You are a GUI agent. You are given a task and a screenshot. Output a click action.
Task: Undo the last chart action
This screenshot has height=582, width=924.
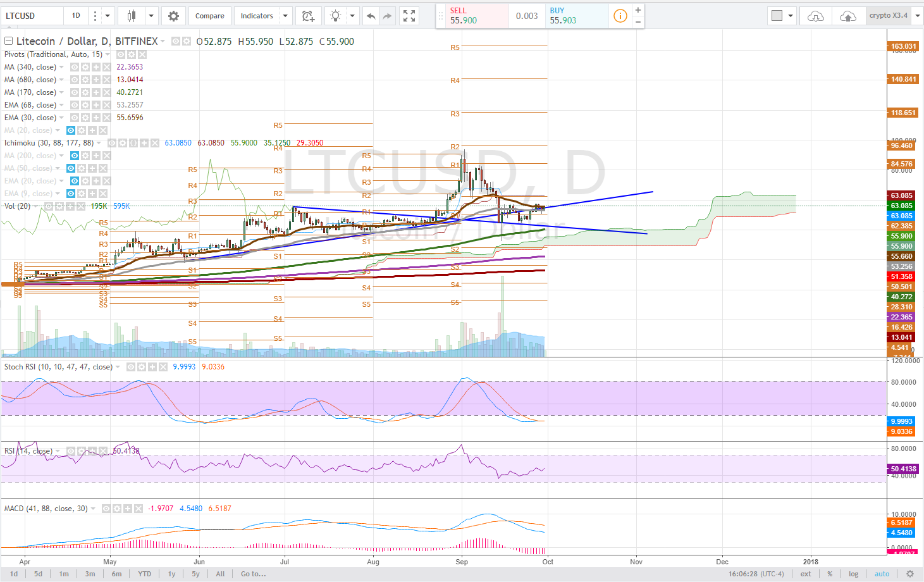click(x=371, y=16)
